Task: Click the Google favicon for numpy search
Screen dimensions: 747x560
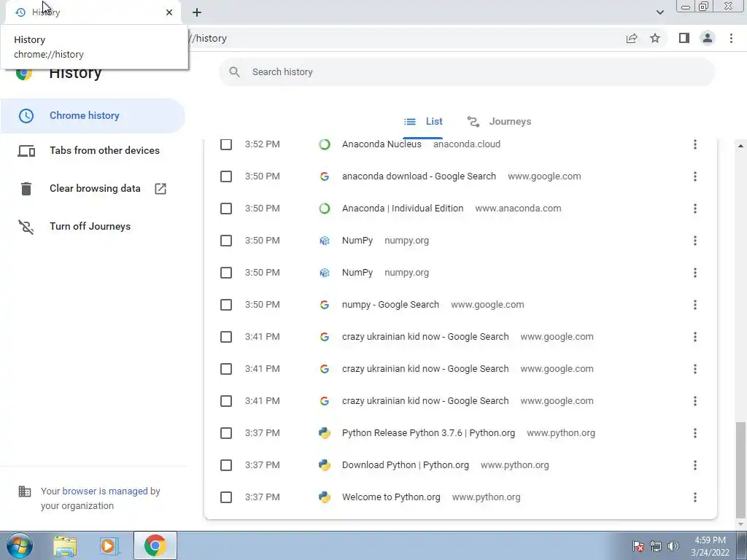Action: (325, 305)
